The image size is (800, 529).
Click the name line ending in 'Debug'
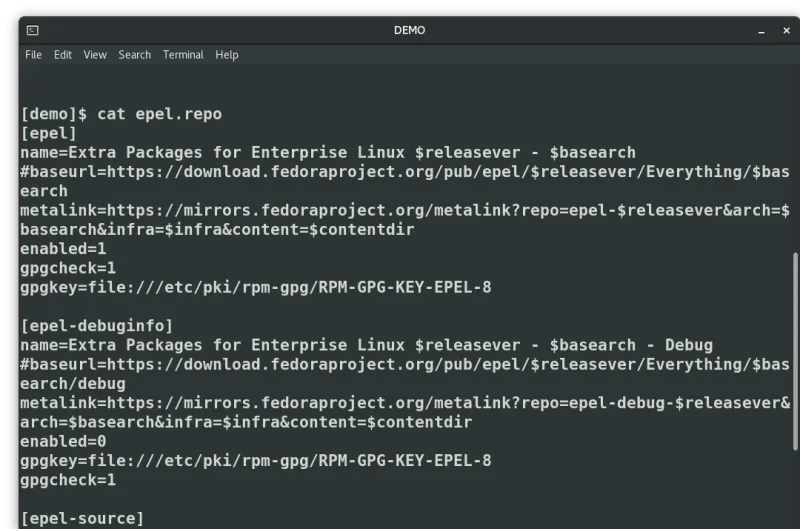click(366, 345)
